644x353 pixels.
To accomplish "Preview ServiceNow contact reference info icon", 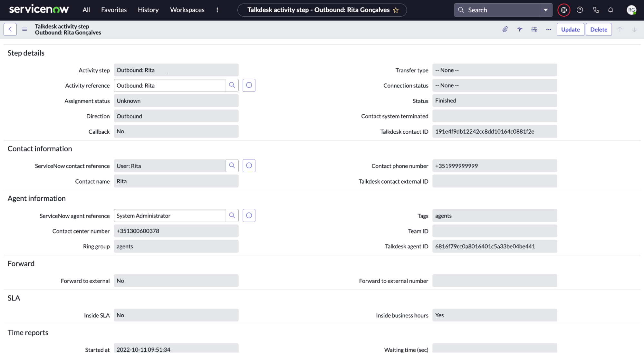I will [x=249, y=166].
